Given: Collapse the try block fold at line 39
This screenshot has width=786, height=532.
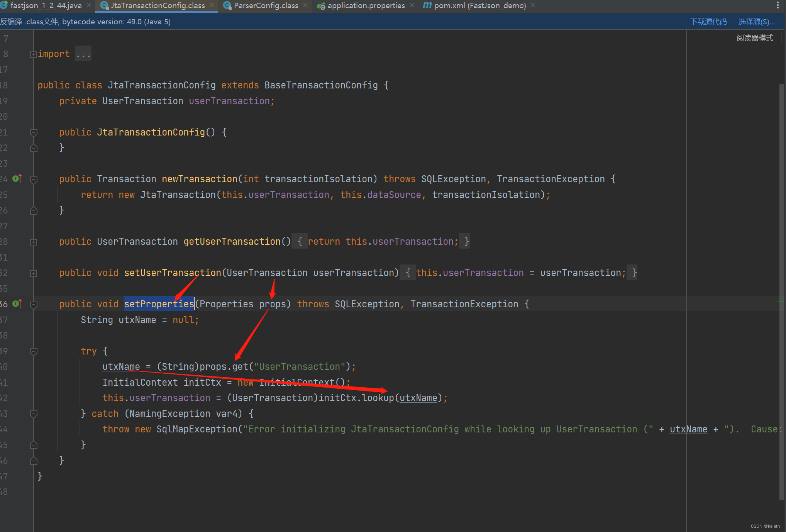Looking at the screenshot, I should pyautogui.click(x=33, y=351).
